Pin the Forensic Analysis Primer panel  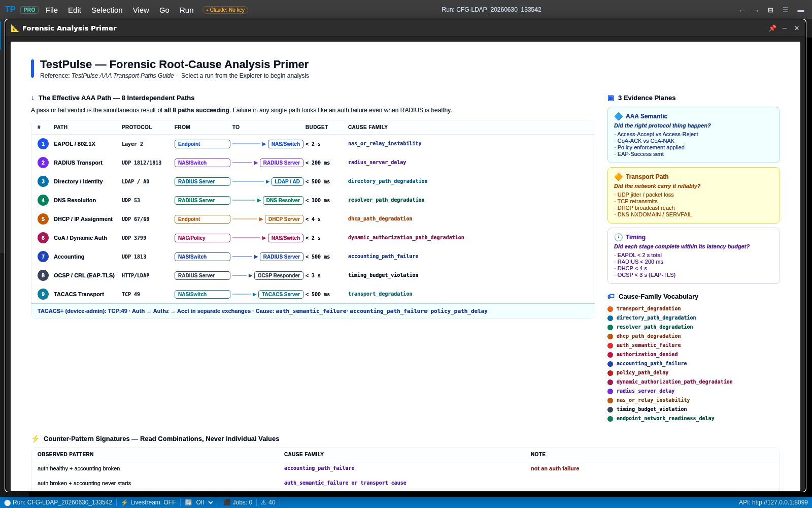772,28
